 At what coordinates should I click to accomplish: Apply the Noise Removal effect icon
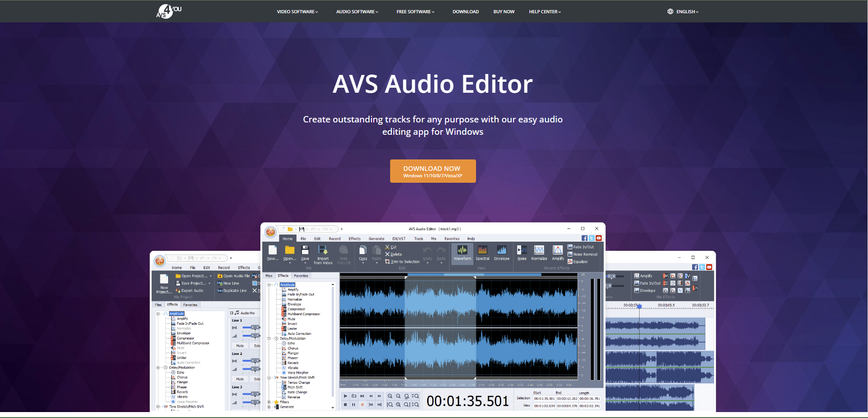point(581,254)
